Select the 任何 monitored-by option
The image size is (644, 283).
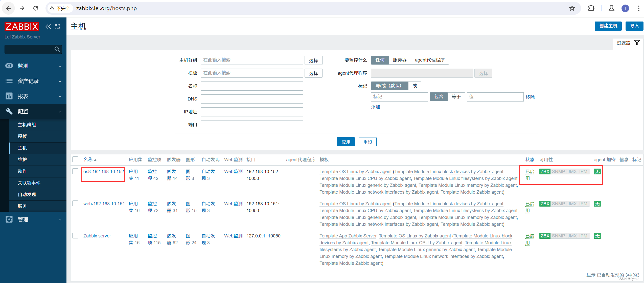pos(380,60)
